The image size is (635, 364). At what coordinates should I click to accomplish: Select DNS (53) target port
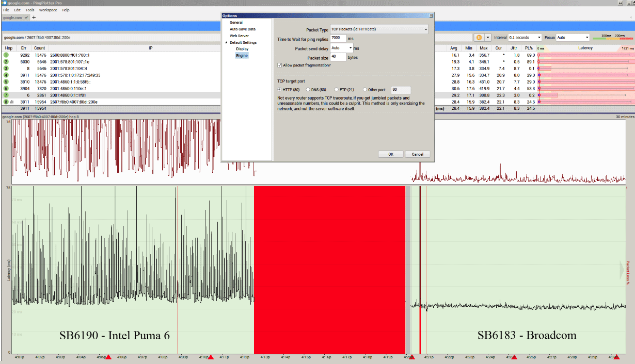pyautogui.click(x=308, y=90)
